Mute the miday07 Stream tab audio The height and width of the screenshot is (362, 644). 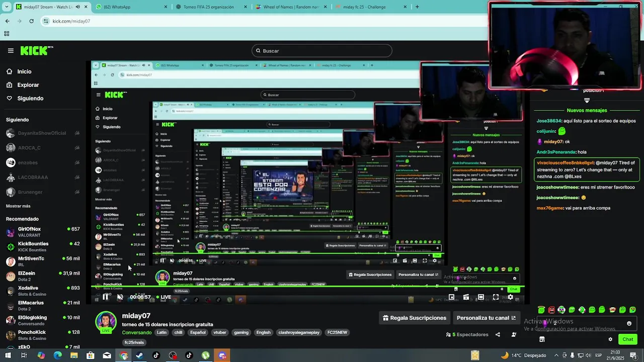pyautogui.click(x=77, y=7)
